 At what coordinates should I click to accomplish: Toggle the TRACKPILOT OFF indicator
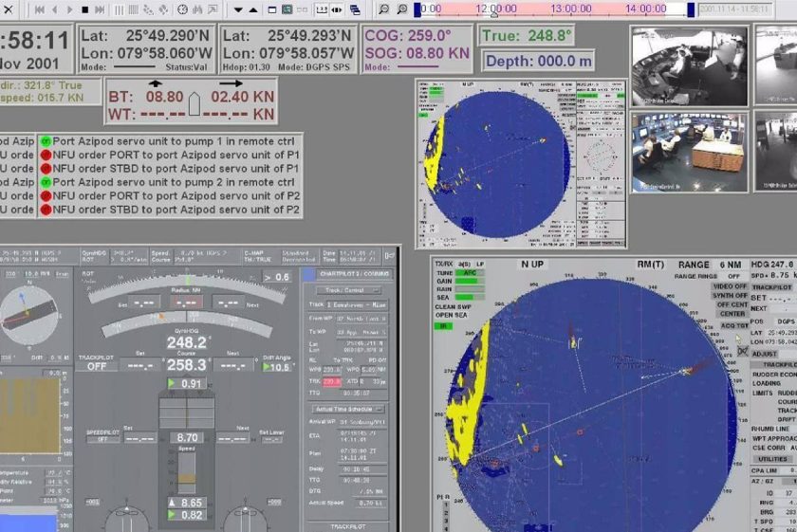[x=97, y=366]
